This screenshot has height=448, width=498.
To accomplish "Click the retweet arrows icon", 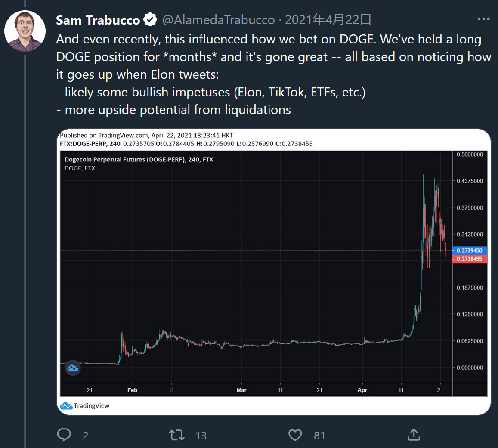I will (x=177, y=435).
